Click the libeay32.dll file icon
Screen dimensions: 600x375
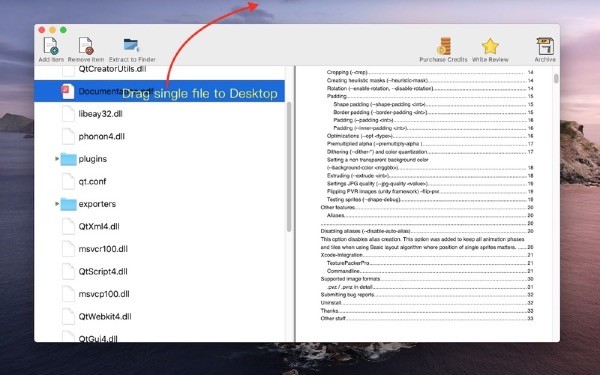click(x=68, y=114)
